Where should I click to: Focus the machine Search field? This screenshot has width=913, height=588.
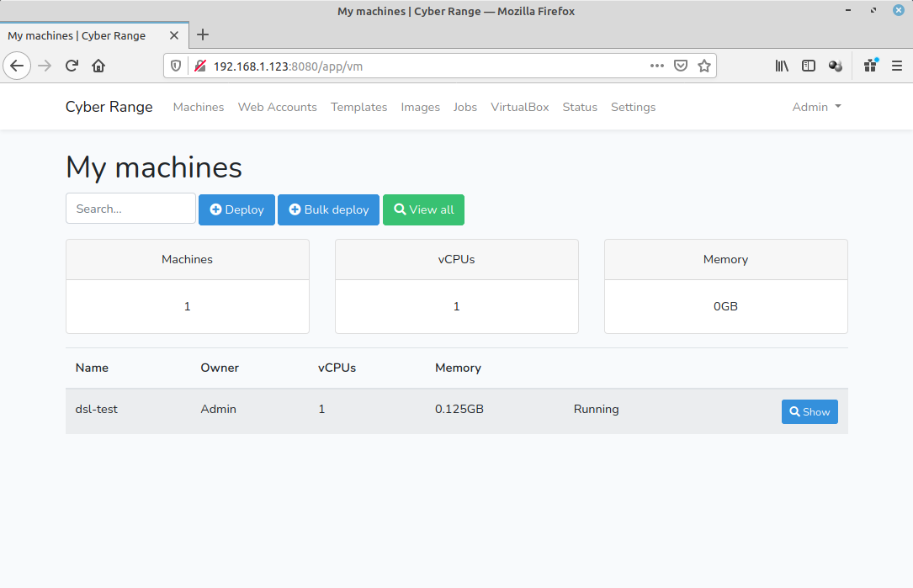coord(130,209)
